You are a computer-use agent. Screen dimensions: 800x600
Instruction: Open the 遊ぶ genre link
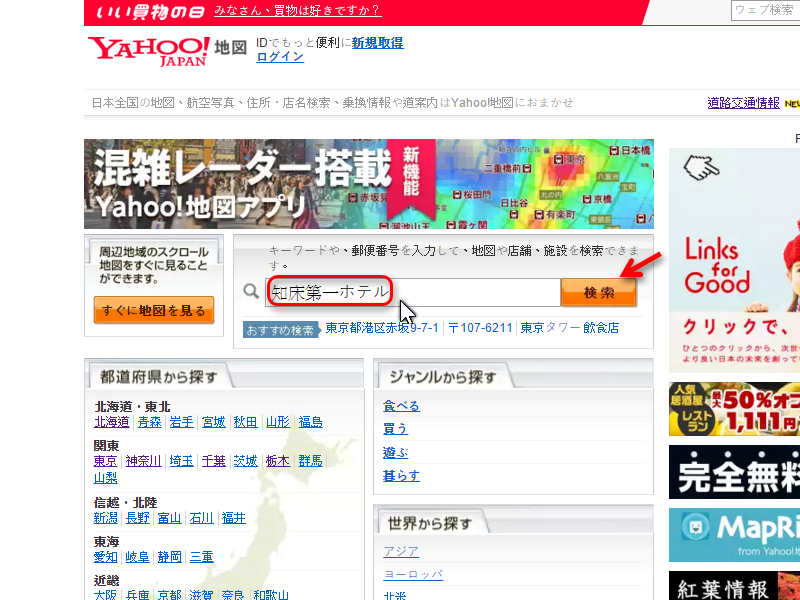pyautogui.click(x=395, y=453)
